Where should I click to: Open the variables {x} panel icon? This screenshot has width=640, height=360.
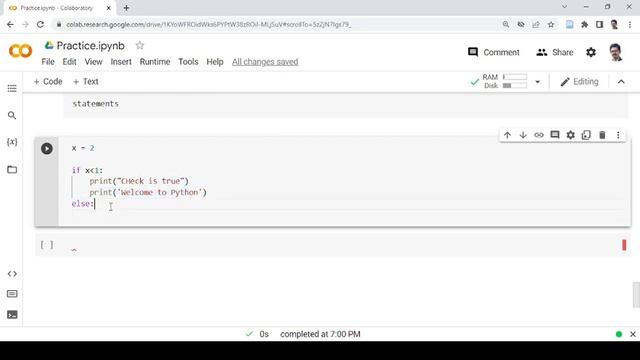pyautogui.click(x=12, y=142)
